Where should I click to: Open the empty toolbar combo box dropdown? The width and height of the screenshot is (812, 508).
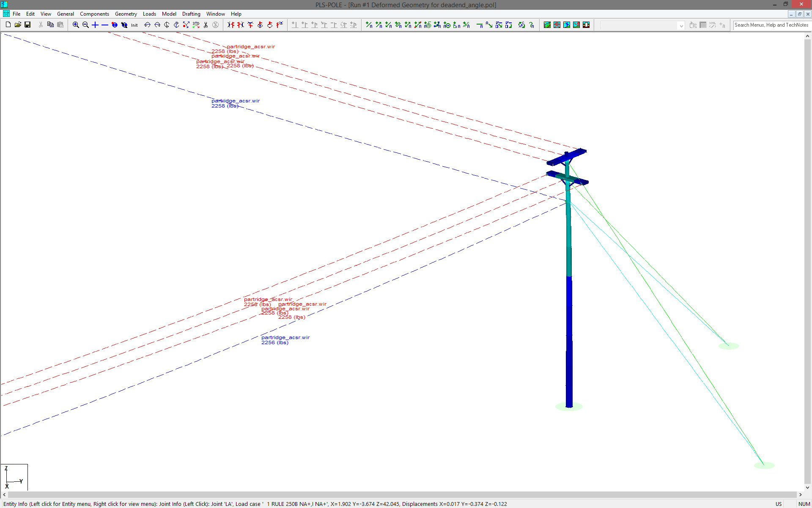pos(681,25)
